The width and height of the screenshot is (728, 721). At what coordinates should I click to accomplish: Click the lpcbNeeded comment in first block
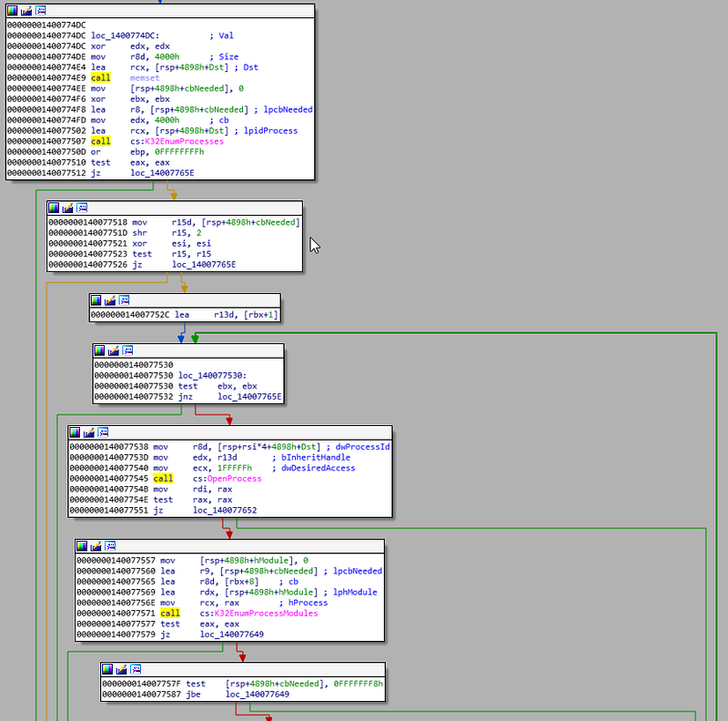[288, 109]
